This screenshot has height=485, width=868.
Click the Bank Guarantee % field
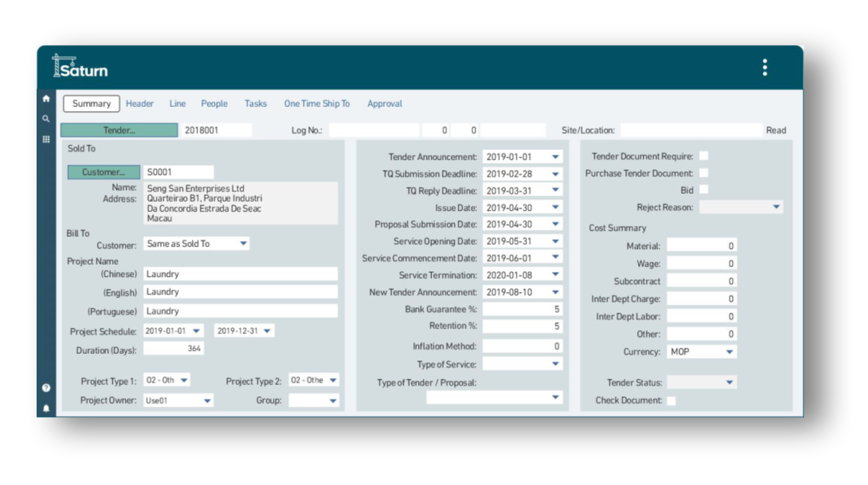pos(522,309)
